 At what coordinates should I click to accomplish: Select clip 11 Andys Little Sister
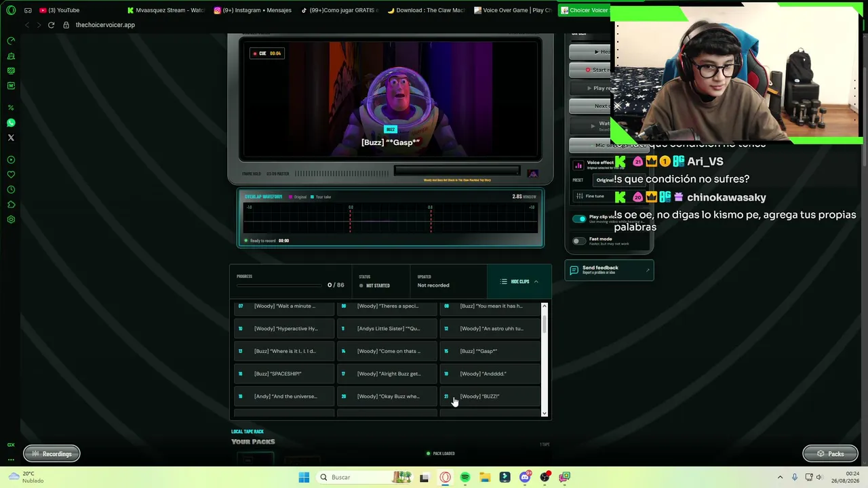pyautogui.click(x=387, y=329)
